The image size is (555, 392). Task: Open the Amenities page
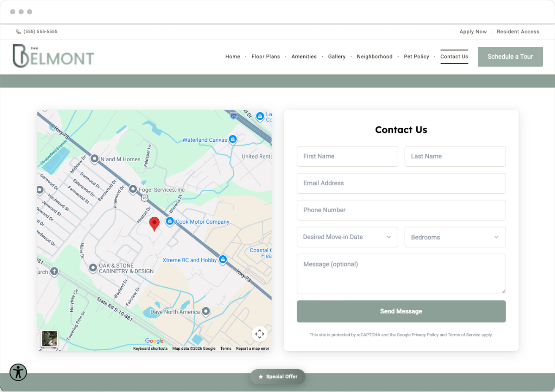pyautogui.click(x=304, y=57)
